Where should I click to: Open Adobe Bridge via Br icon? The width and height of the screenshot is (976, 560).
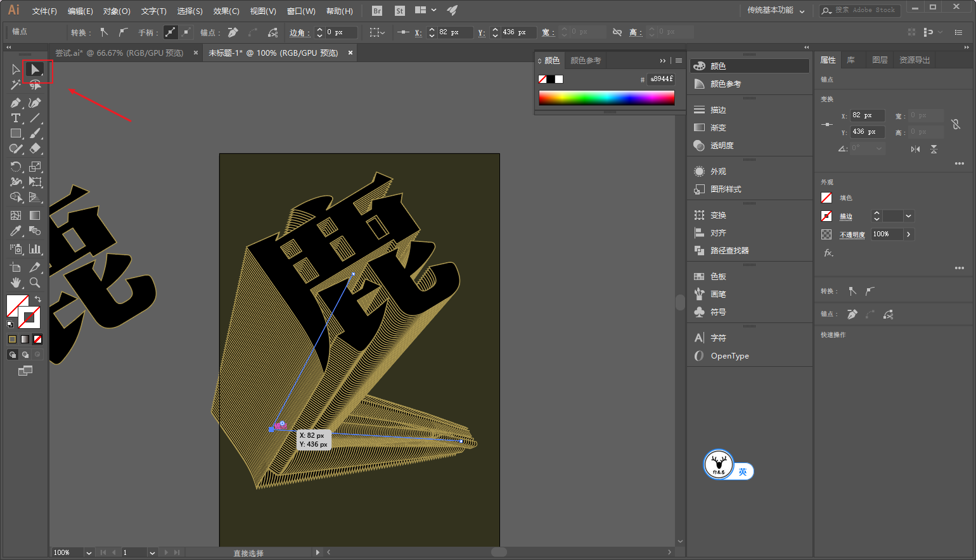[x=377, y=11]
